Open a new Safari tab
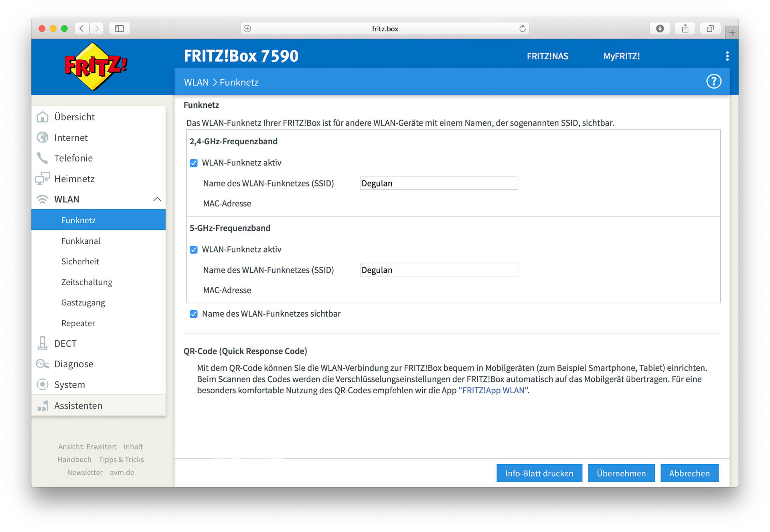The image size is (770, 532). pyautogui.click(x=732, y=33)
